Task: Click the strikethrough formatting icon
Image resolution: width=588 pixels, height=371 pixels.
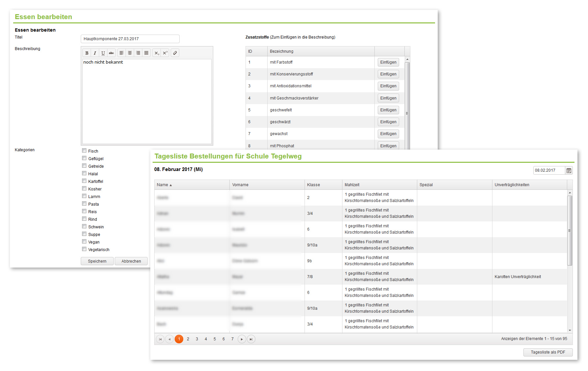Action: 111,53
